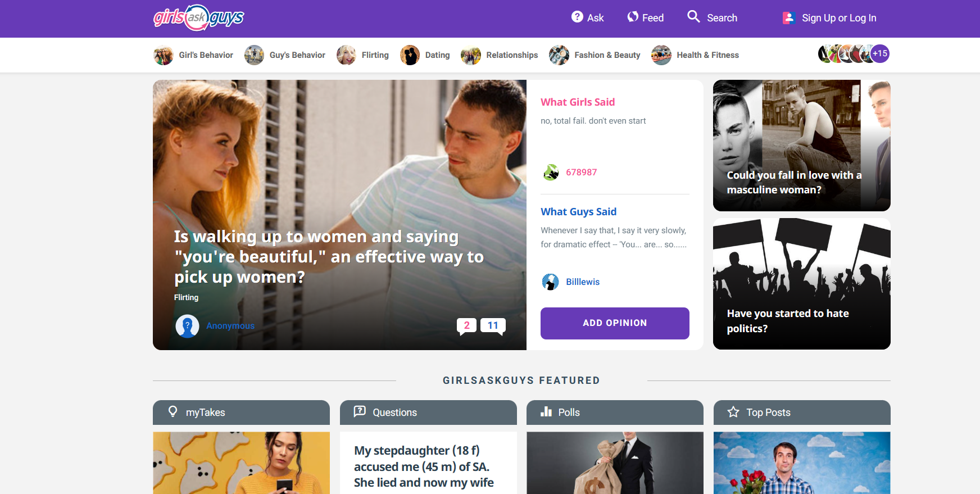Go to the Flirting category
Screen dimensions: 980x494
tap(363, 55)
